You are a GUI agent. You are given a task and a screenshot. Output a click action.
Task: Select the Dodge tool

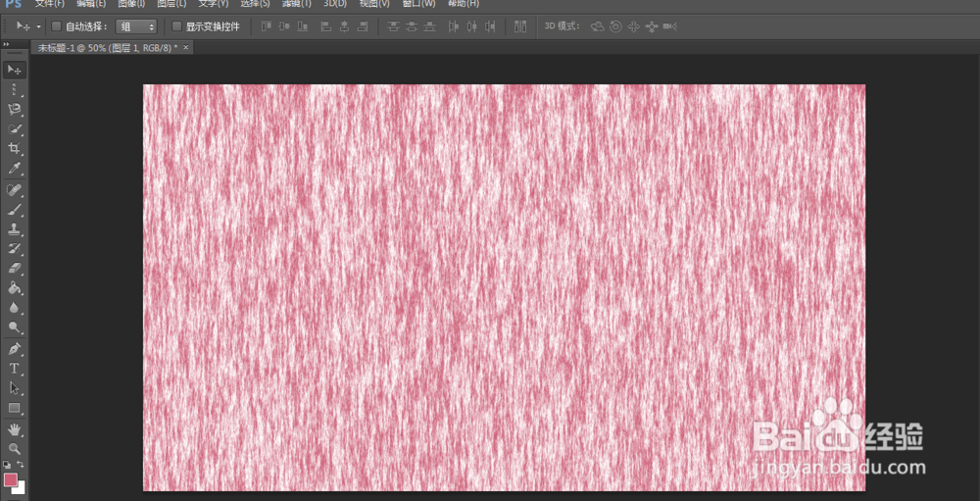point(15,327)
